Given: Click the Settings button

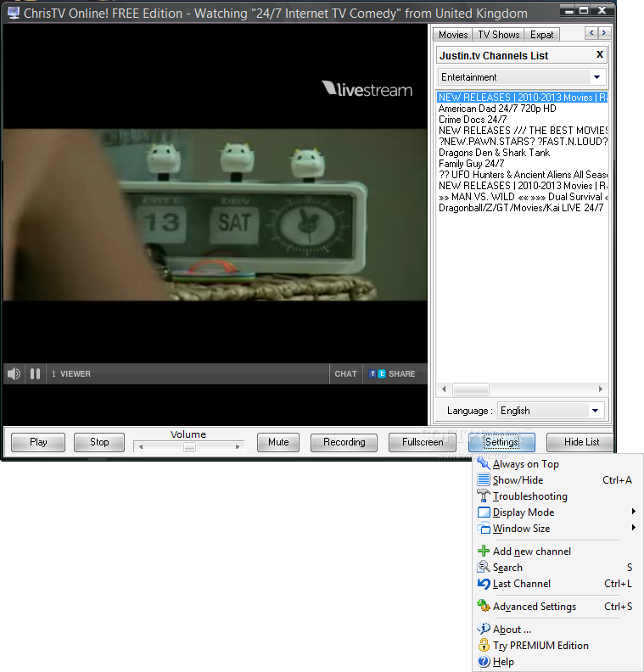Looking at the screenshot, I should [x=501, y=442].
